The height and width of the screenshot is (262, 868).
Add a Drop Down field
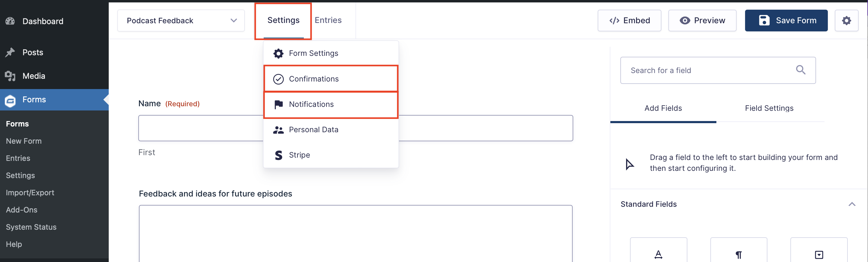tap(819, 250)
